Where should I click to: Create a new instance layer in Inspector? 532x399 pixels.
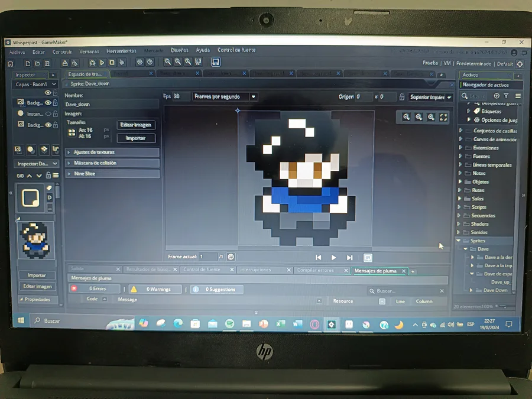click(x=31, y=150)
